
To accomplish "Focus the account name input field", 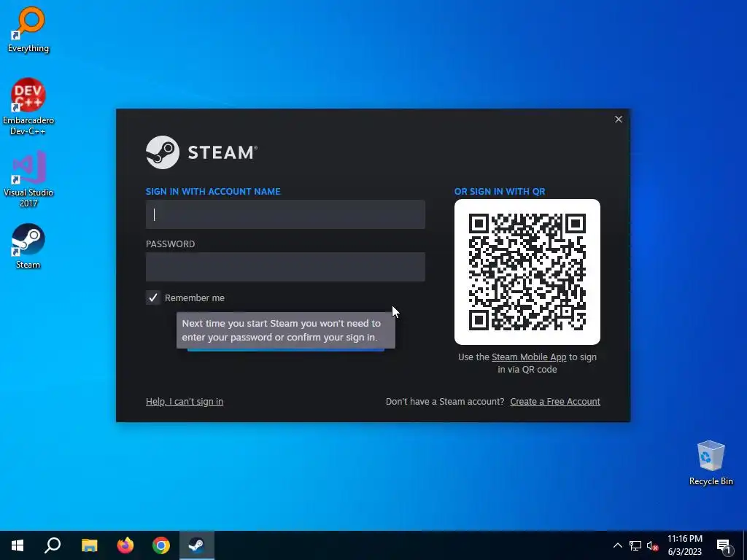I will pyautogui.click(x=285, y=214).
